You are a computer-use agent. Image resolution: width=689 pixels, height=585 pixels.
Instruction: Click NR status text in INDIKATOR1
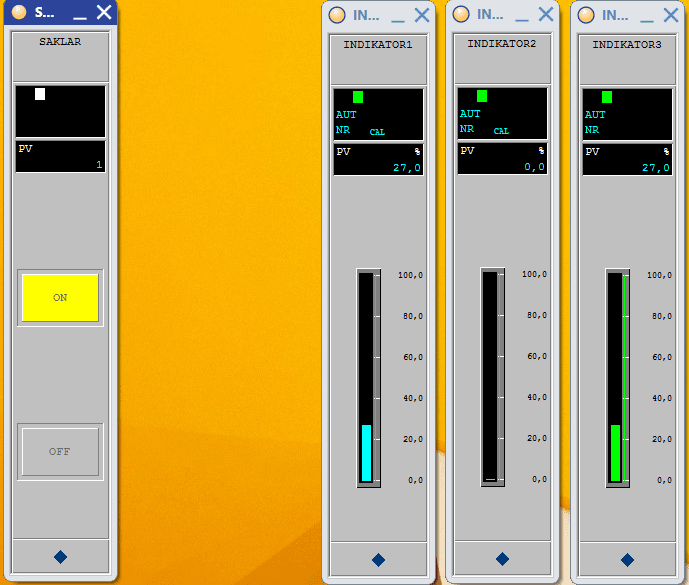click(x=343, y=130)
